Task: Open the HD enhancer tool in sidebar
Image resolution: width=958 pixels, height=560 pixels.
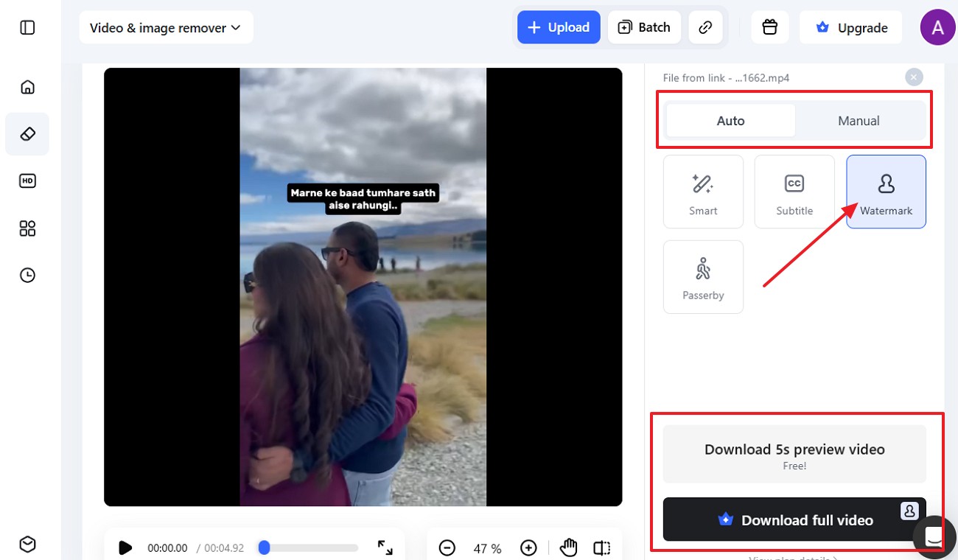Action: (27, 181)
